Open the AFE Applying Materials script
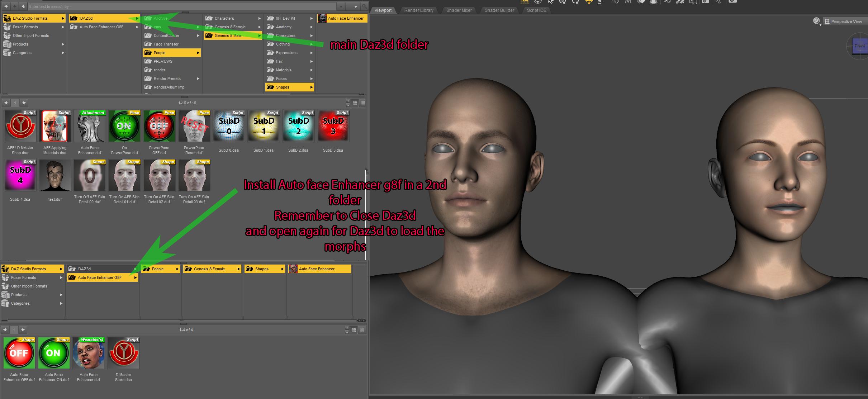Screen dimensions: 868x399 54,126
